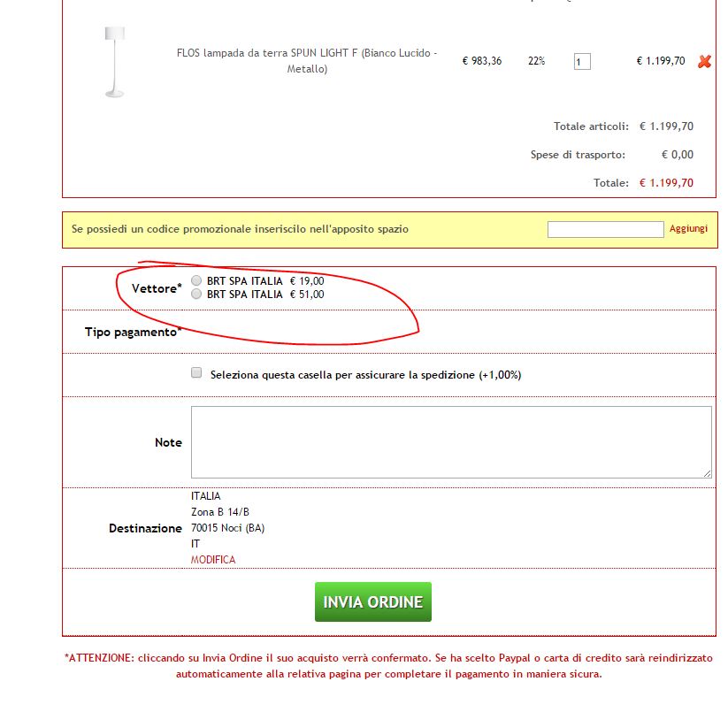
Task: Submit order with INVIA ORDINE button
Action: 372,601
